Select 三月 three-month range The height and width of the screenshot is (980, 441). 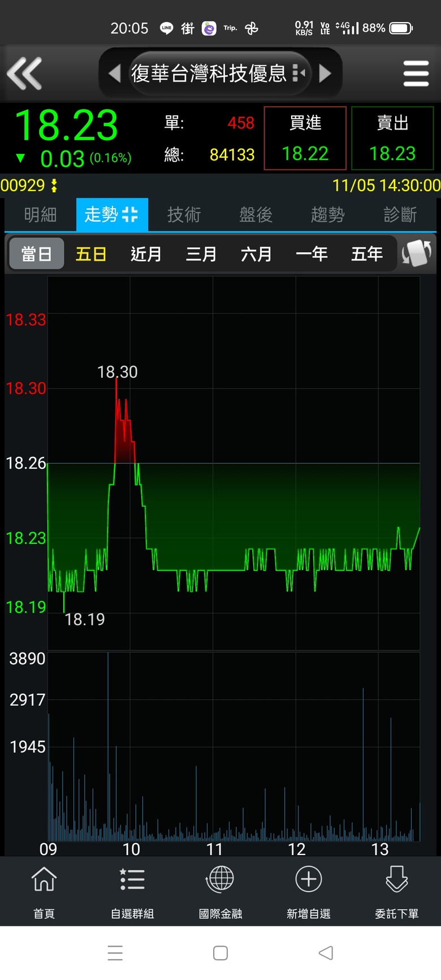[201, 254]
